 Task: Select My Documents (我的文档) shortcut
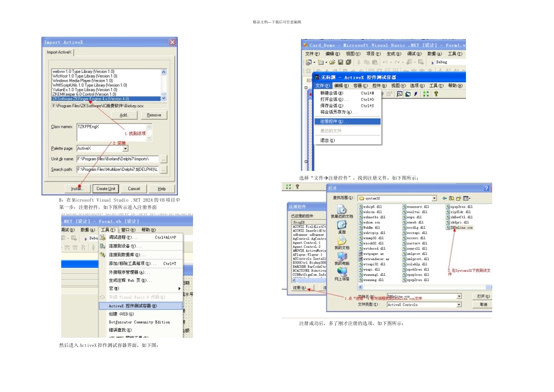click(342, 243)
